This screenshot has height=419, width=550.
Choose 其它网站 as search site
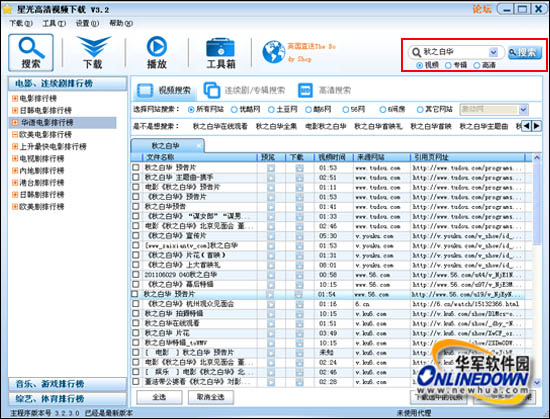point(420,110)
